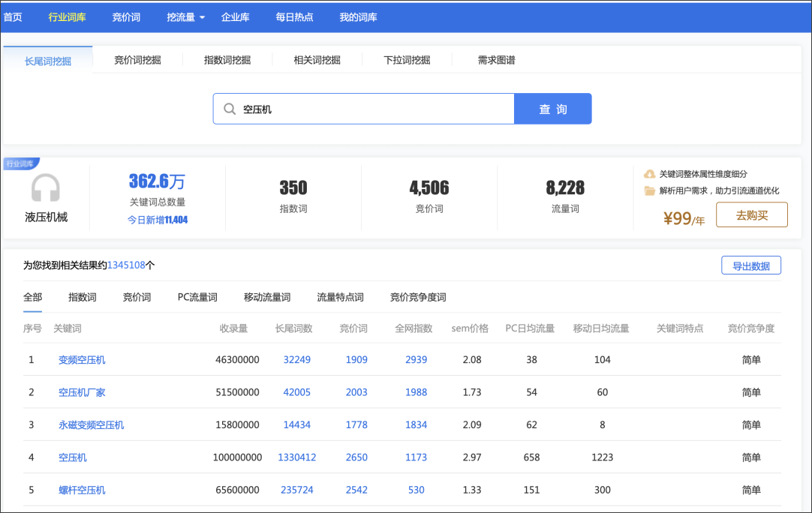Open keyword link 空压机厂家
Viewport: 812px width, 513px height.
(x=82, y=392)
